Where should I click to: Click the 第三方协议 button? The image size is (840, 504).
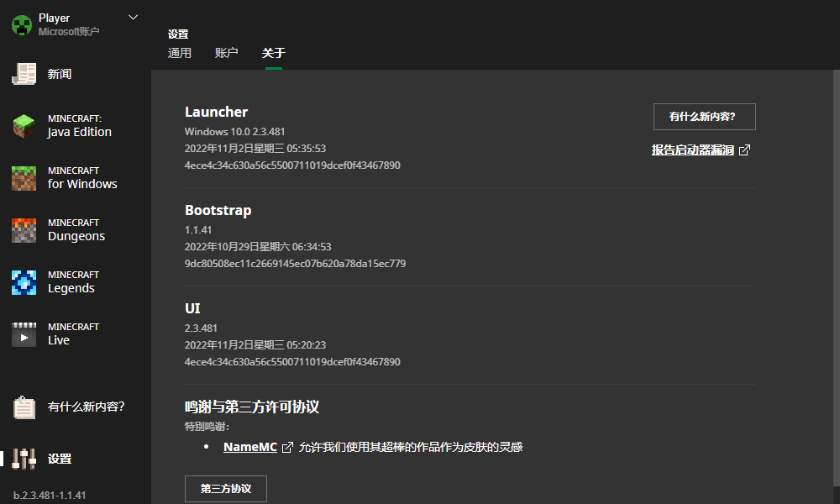pos(225,489)
